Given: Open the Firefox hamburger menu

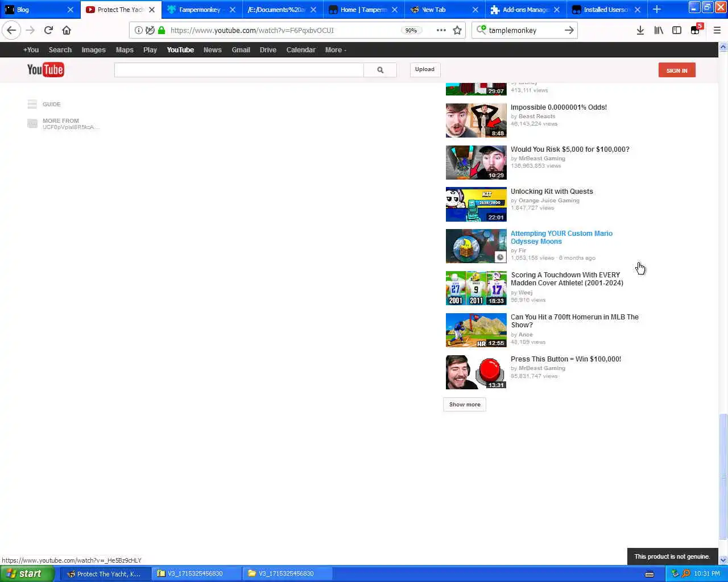Looking at the screenshot, I should pyautogui.click(x=717, y=30).
